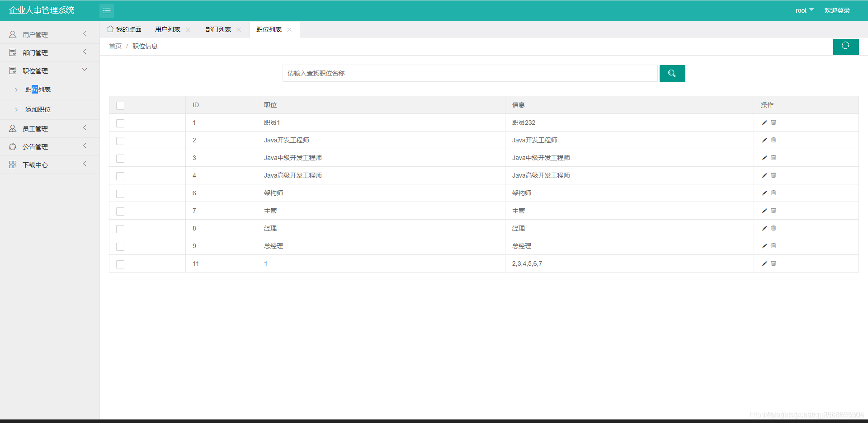Open 添加职位 submenu item
The width and height of the screenshot is (868, 423).
38,109
